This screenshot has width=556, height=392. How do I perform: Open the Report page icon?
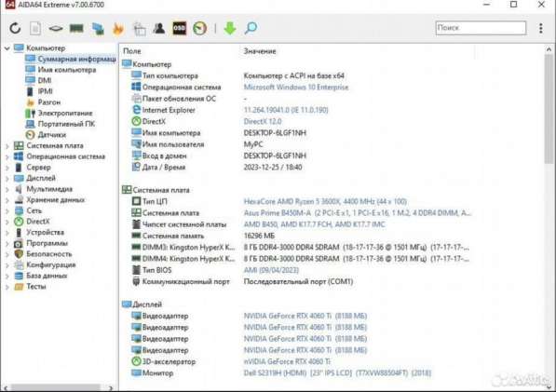pos(35,28)
